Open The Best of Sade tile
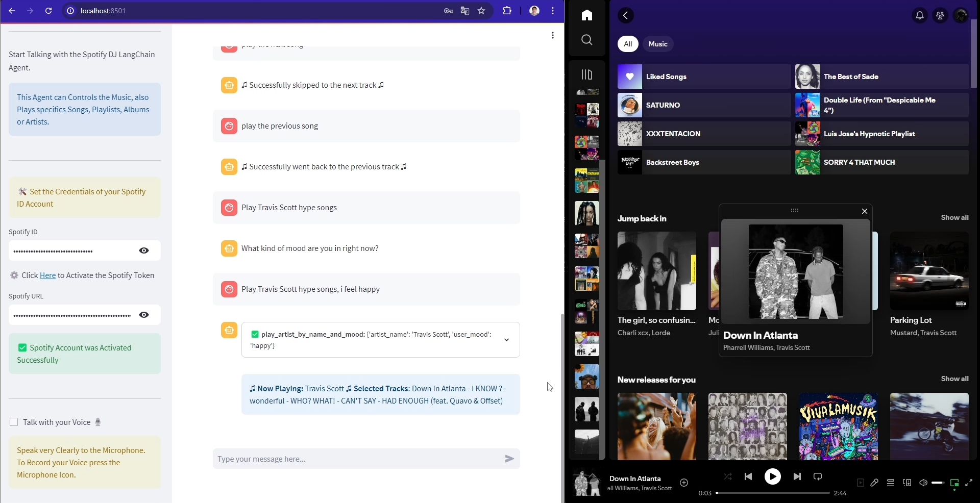 (881, 77)
